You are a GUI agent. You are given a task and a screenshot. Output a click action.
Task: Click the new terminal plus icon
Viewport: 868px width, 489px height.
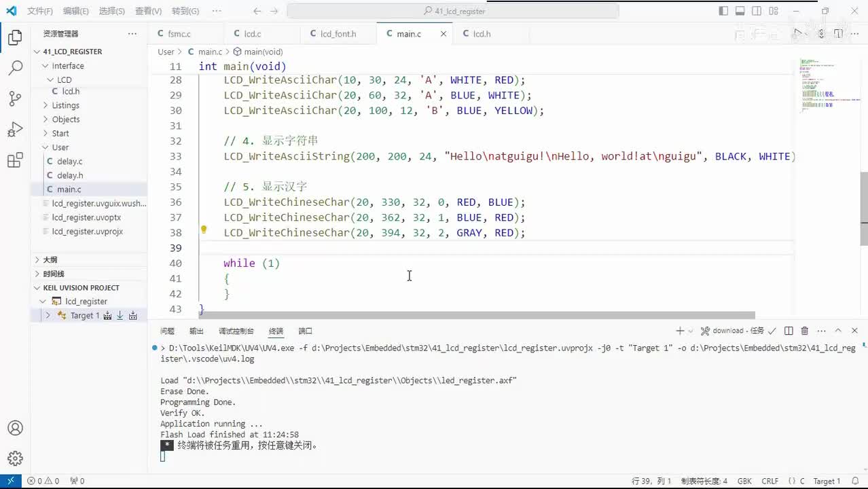click(680, 331)
